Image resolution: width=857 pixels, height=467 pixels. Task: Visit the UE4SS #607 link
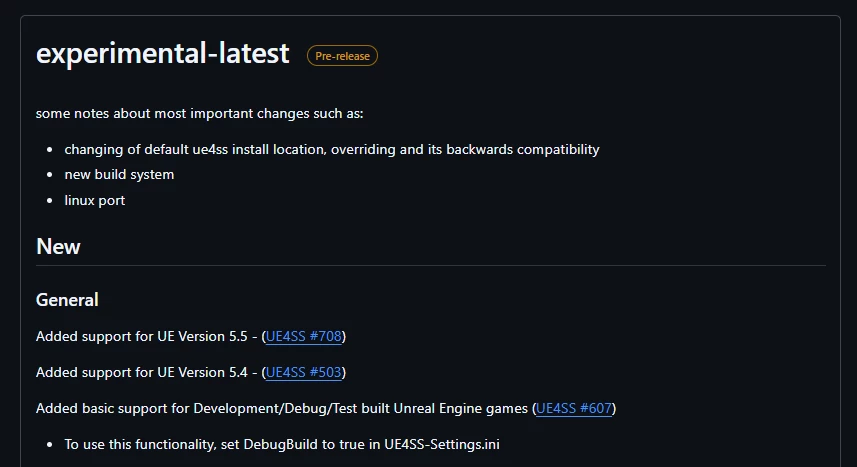[574, 408]
